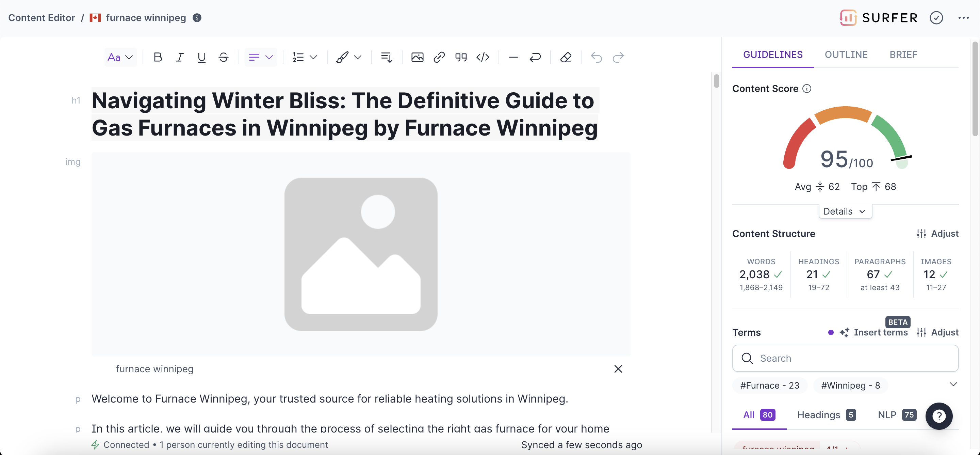Click the Images count 12
980x455 pixels.
coord(935,274)
